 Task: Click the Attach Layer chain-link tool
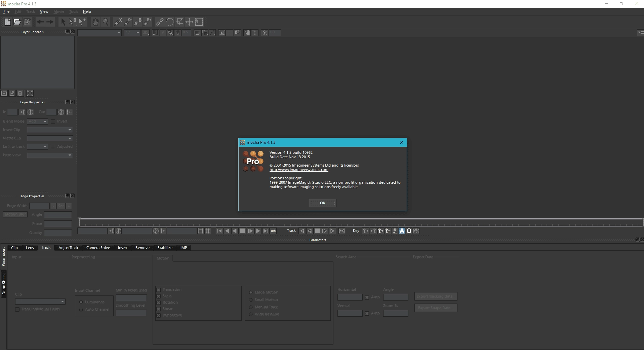pyautogui.click(x=160, y=22)
